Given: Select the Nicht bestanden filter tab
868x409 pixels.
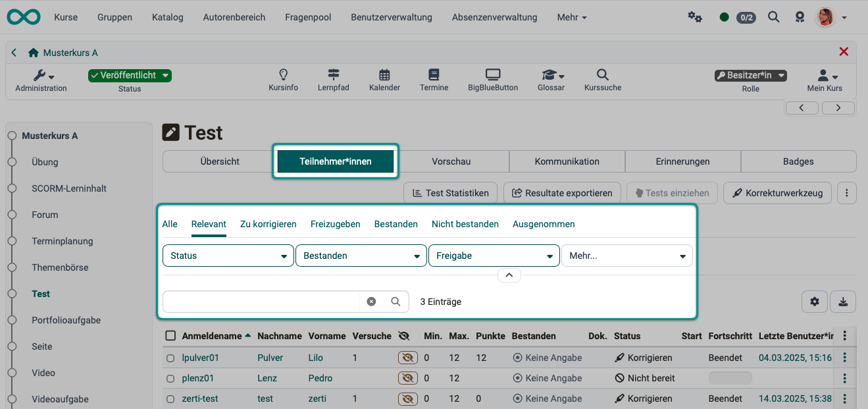Looking at the screenshot, I should [x=465, y=225].
